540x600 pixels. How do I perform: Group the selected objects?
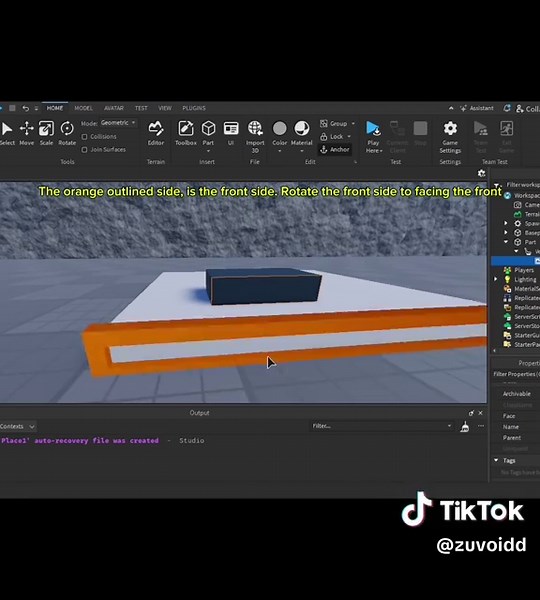coord(334,124)
